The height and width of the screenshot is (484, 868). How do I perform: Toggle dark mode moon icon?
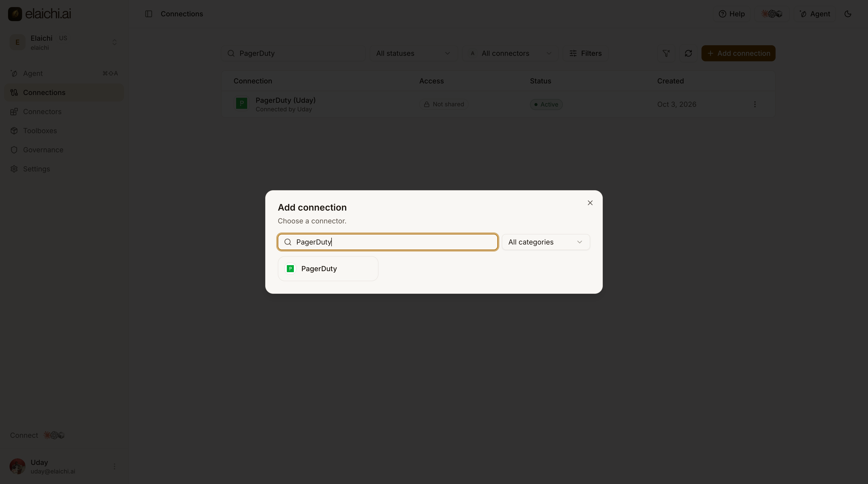point(848,14)
